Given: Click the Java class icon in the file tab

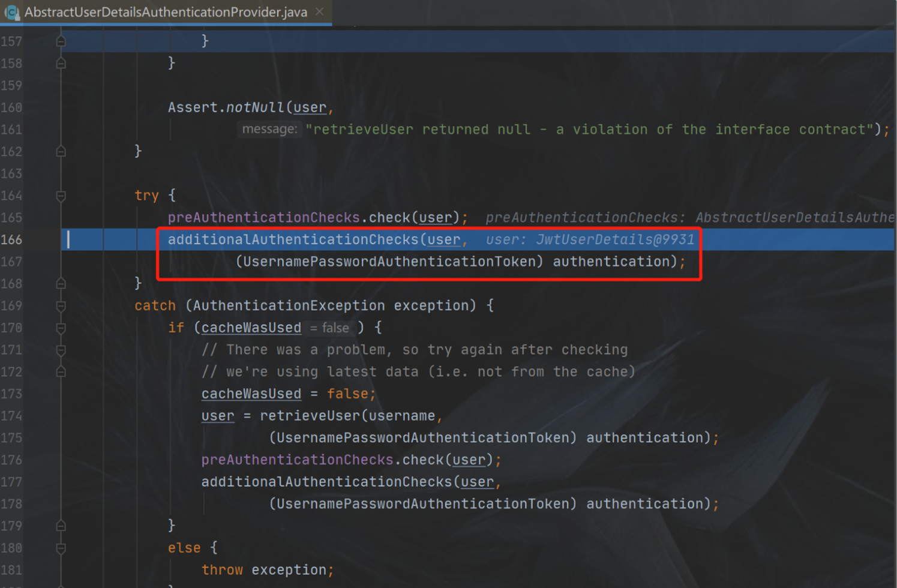Looking at the screenshot, I should [11, 12].
